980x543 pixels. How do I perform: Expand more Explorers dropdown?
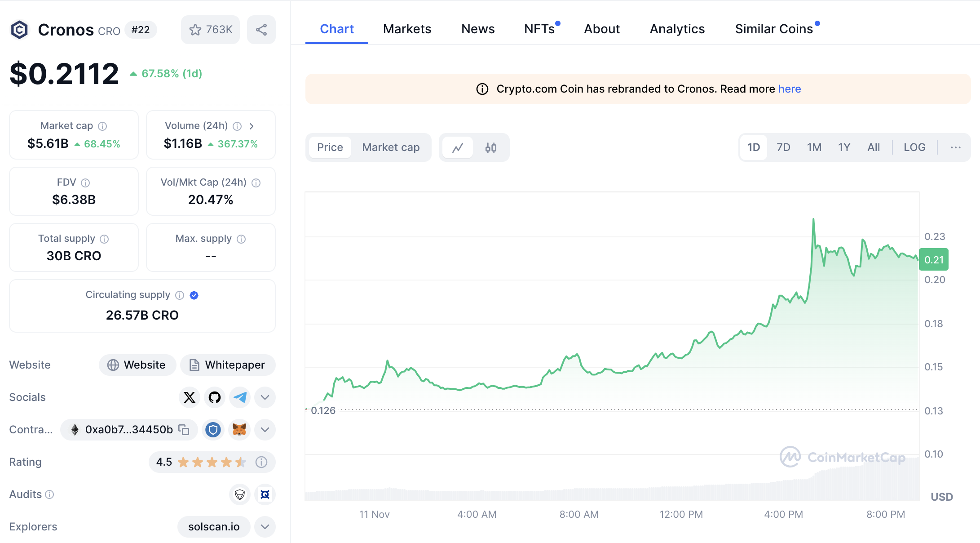[265, 526]
